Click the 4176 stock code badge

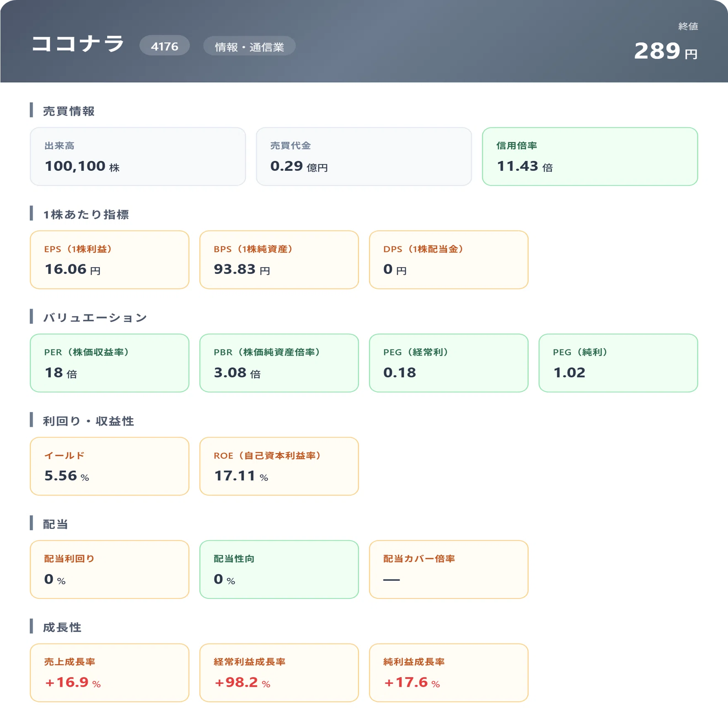pos(165,46)
